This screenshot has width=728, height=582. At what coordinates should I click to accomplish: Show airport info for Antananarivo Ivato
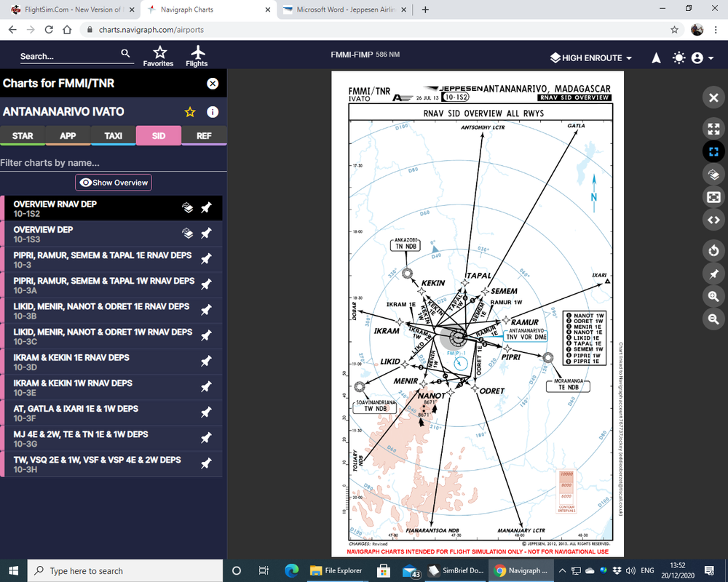pyautogui.click(x=213, y=112)
